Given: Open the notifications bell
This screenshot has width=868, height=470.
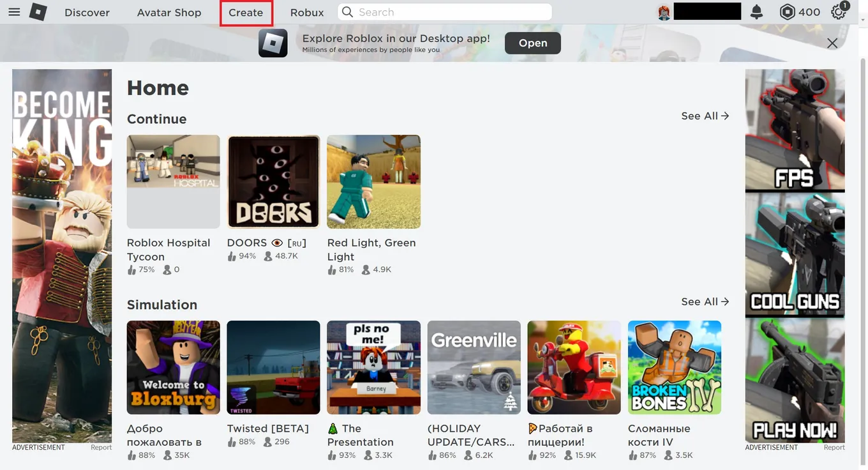Looking at the screenshot, I should click(756, 12).
